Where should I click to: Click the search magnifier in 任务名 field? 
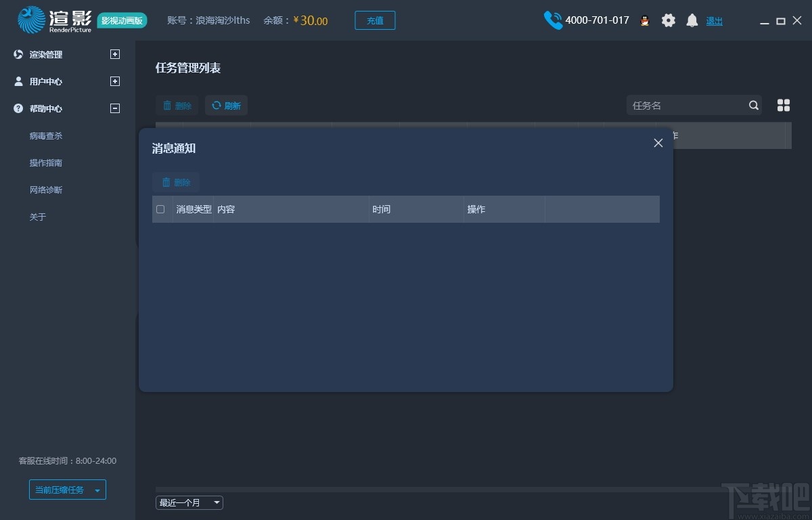(753, 105)
